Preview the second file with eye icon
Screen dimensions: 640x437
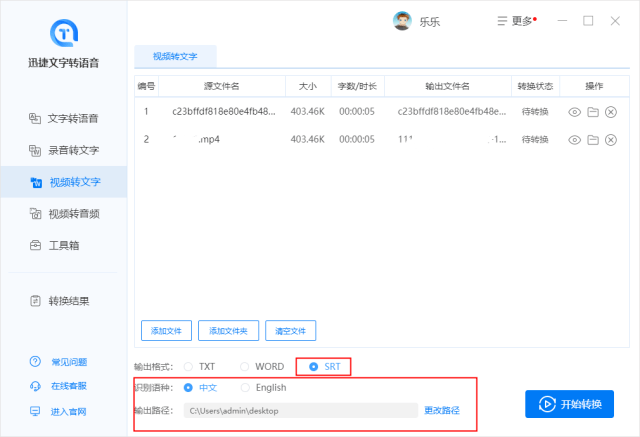click(574, 140)
